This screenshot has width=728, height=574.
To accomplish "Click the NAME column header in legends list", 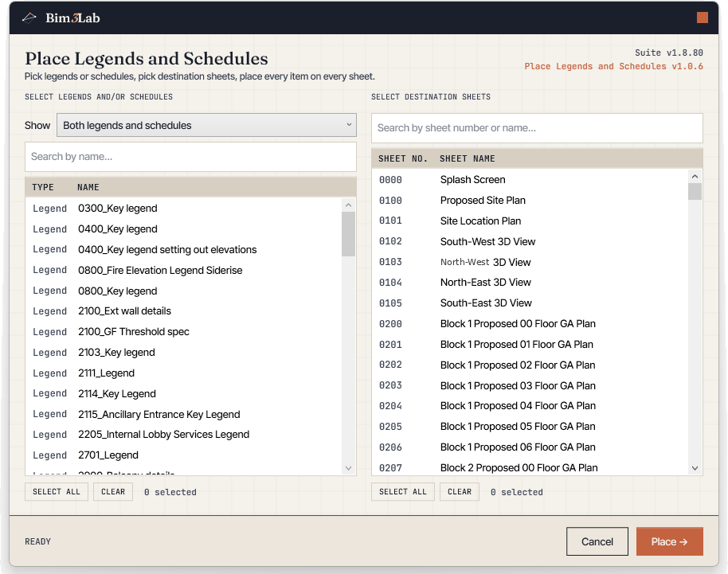I will [x=88, y=187].
